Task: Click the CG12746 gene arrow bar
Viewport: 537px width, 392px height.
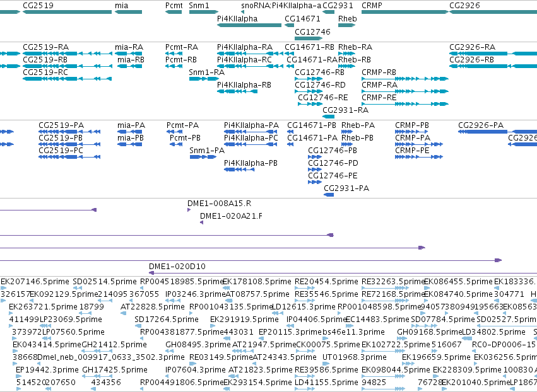Action: pos(309,38)
